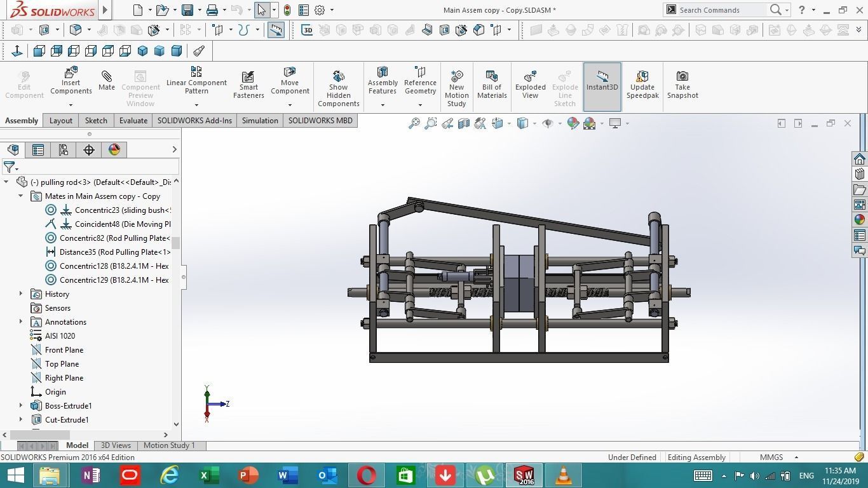Start a New Motion Study

(x=456, y=88)
